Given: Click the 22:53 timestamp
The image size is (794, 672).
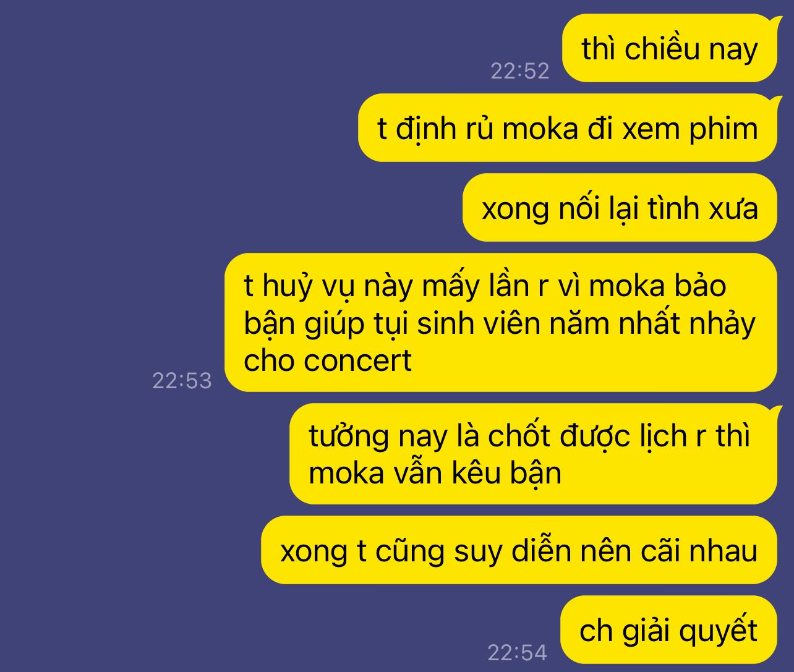Looking at the screenshot, I should pos(182,380).
